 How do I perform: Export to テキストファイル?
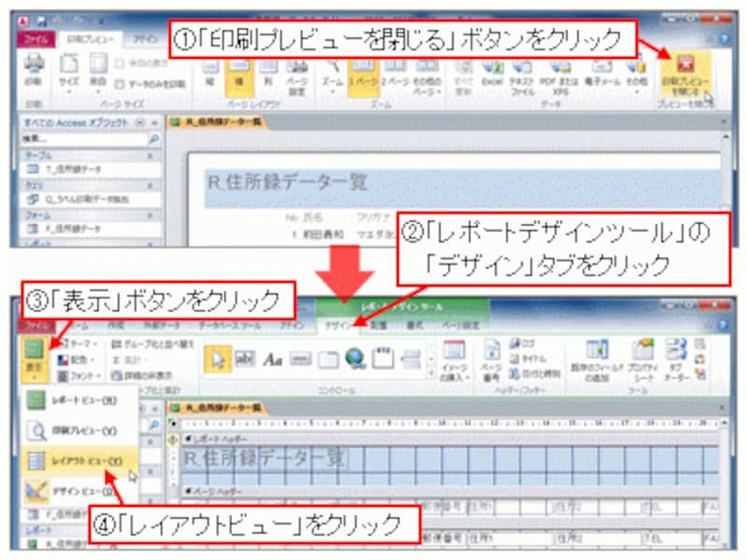tap(522, 77)
